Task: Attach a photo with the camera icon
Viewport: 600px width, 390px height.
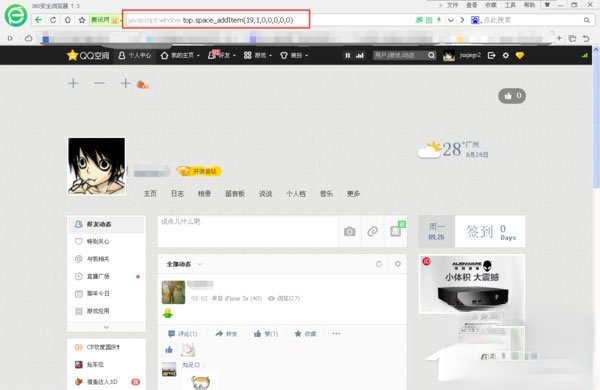Action: point(349,231)
